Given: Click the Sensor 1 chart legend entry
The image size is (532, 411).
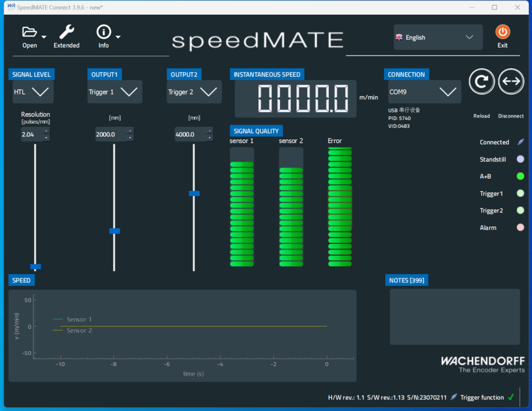Looking at the screenshot, I should pyautogui.click(x=72, y=319).
